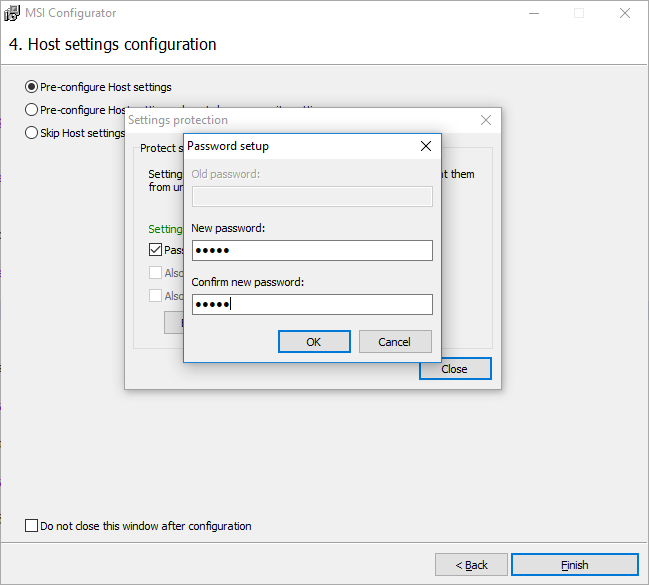Click the MSI Configurator title bar icon
649x585 pixels.
pyautogui.click(x=13, y=14)
